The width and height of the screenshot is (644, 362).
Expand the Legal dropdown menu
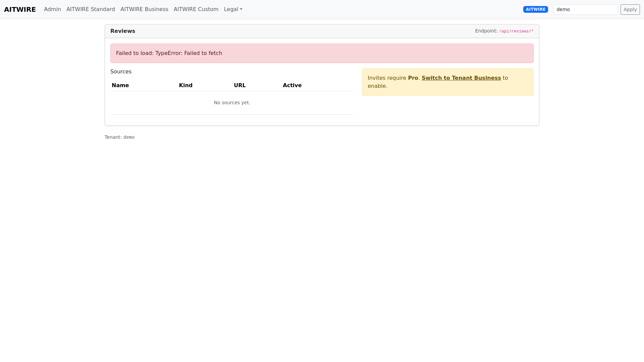point(233,9)
